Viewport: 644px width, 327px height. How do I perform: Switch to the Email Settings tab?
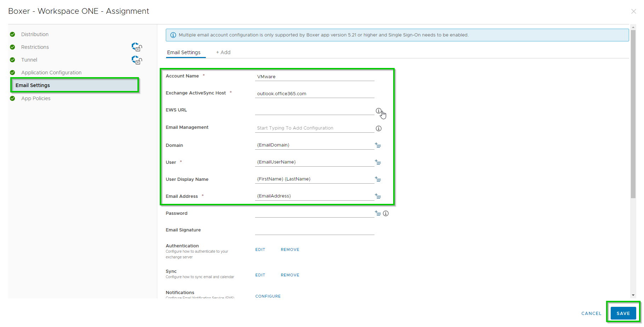pos(185,52)
